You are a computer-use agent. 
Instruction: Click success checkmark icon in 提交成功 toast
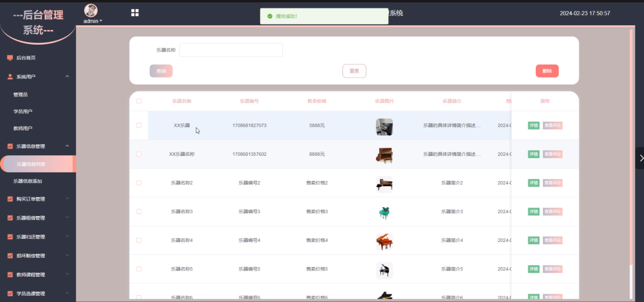270,16
